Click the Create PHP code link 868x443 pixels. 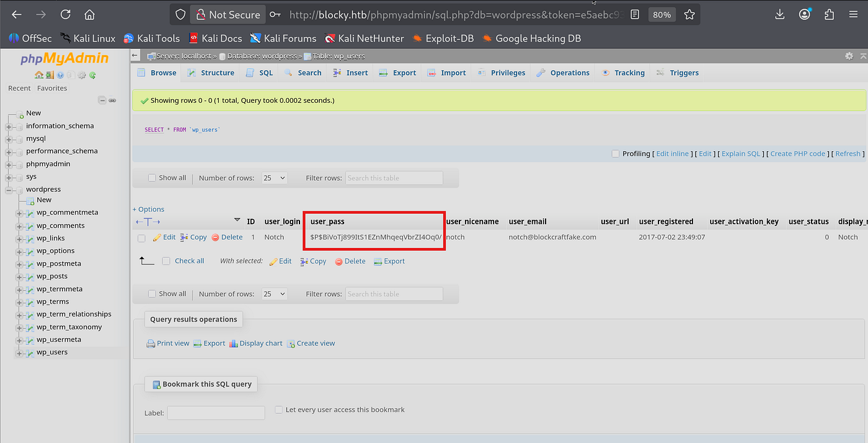[x=798, y=154]
